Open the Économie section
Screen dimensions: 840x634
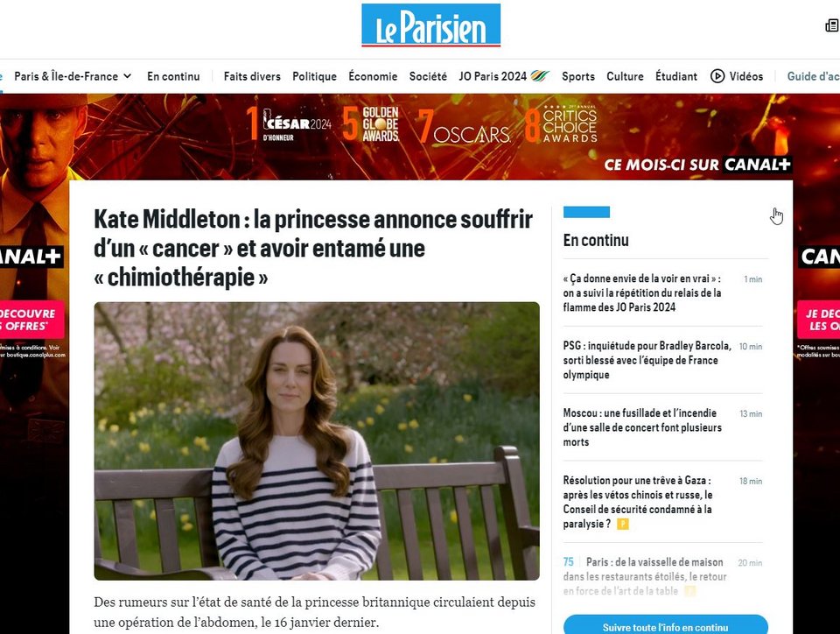[x=373, y=76]
